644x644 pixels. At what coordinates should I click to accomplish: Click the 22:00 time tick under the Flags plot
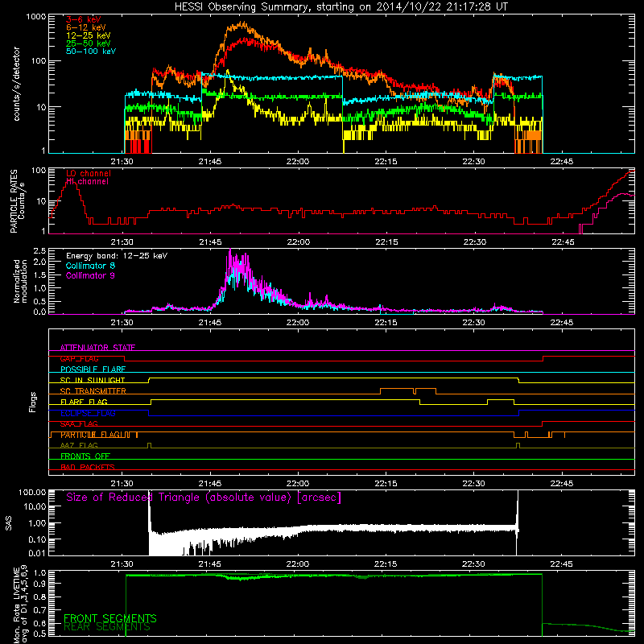(x=298, y=484)
